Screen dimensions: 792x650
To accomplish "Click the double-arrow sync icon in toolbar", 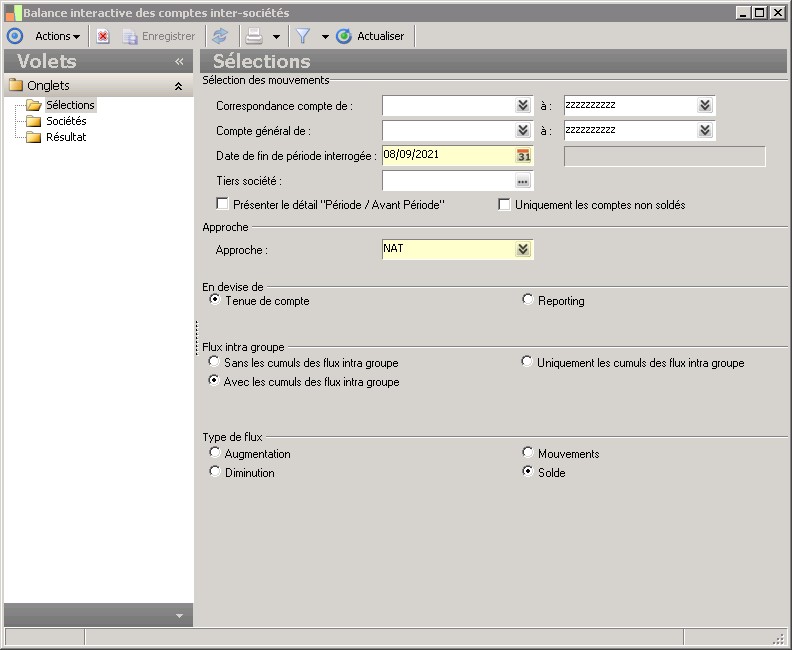I will (x=220, y=36).
